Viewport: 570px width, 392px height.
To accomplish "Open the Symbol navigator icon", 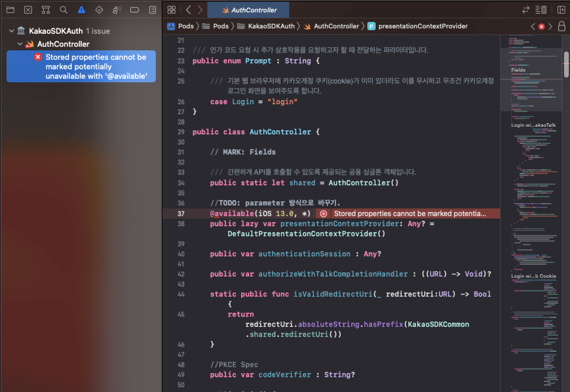I will point(46,10).
